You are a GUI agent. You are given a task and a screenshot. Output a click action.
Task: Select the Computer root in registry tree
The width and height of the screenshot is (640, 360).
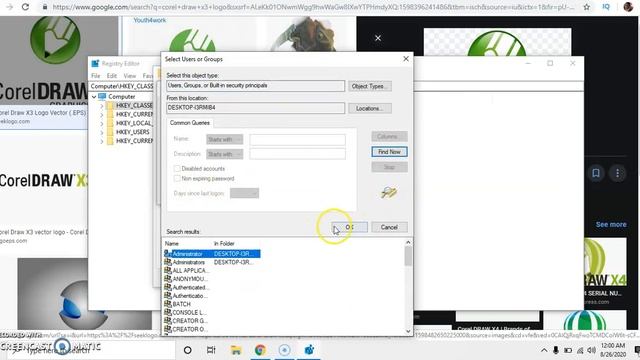coord(122,97)
